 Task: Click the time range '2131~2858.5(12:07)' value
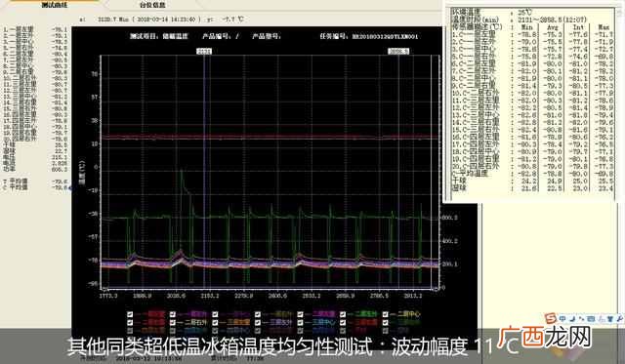coord(552,20)
